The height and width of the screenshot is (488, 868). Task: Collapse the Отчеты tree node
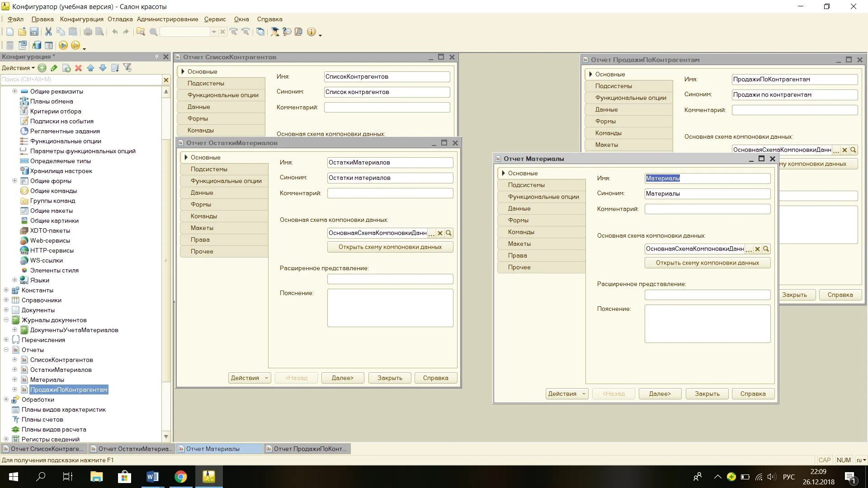6,350
